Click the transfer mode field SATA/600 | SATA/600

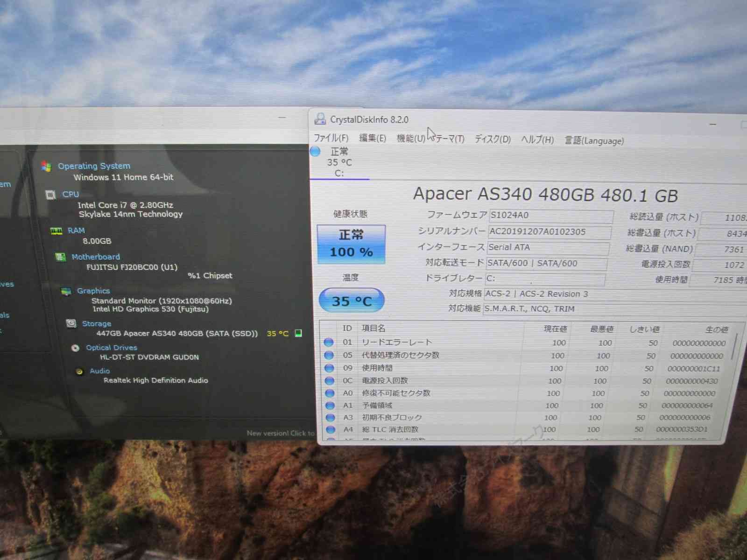click(547, 264)
